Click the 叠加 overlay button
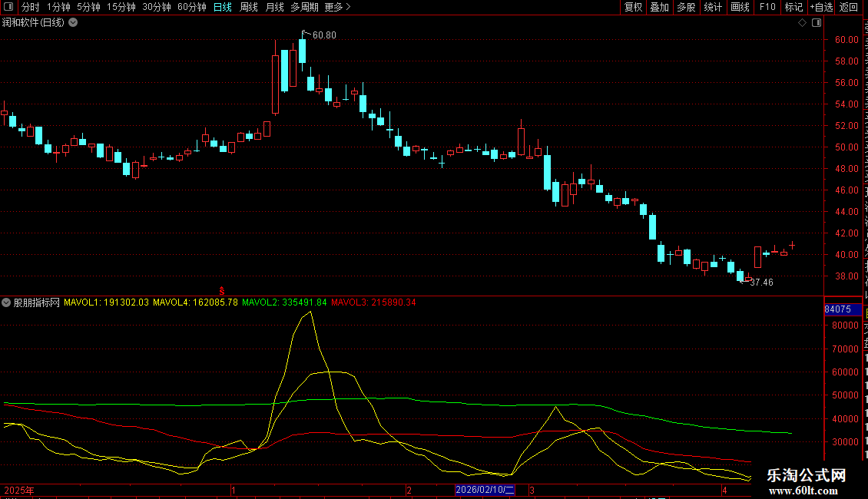The height and width of the screenshot is (499, 868). tap(659, 7)
